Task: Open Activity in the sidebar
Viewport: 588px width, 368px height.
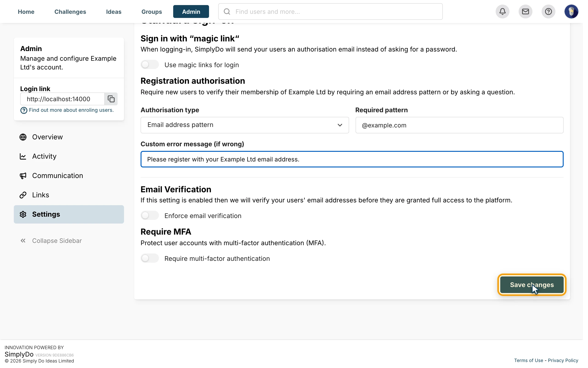Action: pyautogui.click(x=69, y=156)
